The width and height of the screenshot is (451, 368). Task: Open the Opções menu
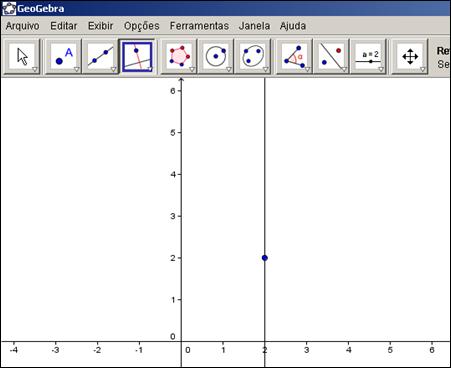tap(142, 26)
